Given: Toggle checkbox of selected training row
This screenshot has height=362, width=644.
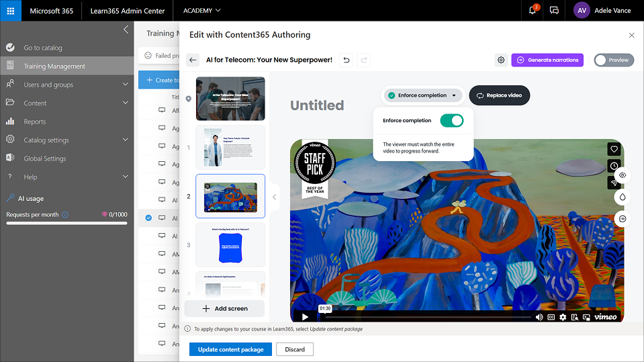Looking at the screenshot, I should coord(148,218).
